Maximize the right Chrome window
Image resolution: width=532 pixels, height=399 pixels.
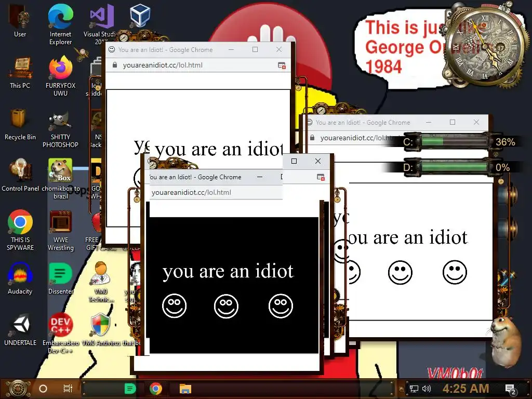tap(453, 122)
